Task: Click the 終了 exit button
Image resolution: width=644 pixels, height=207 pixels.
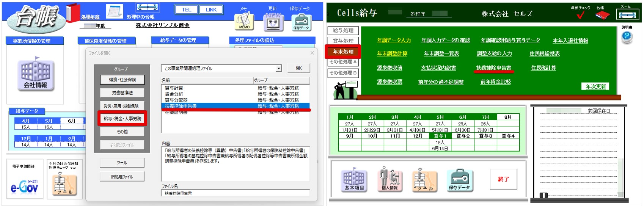Action: (x=503, y=179)
